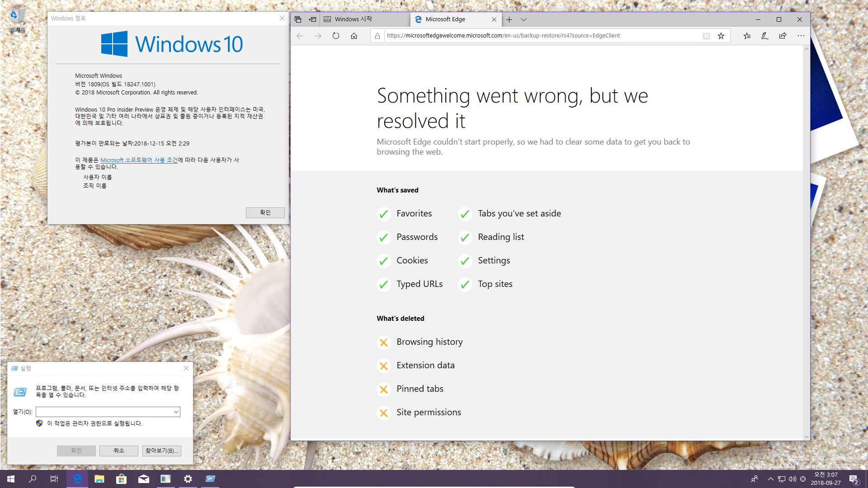Click the set tabs aside icon in Edge
This screenshot has height=488, width=868.
pos(312,19)
